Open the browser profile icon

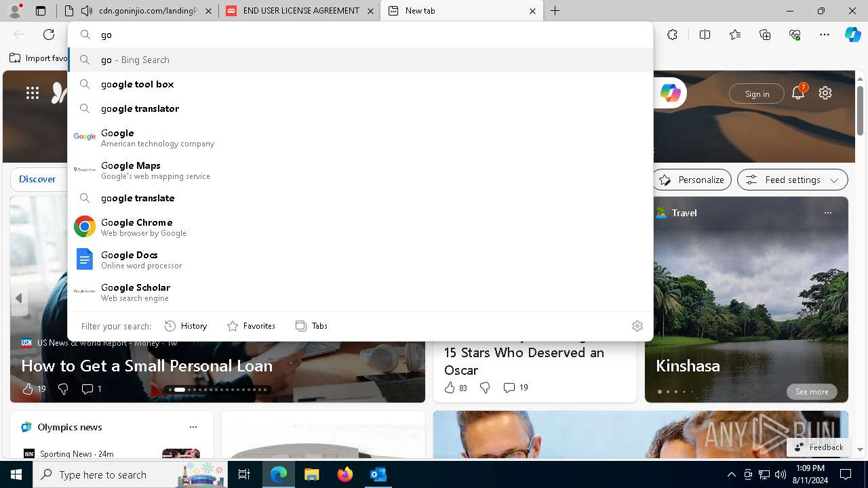[15, 11]
